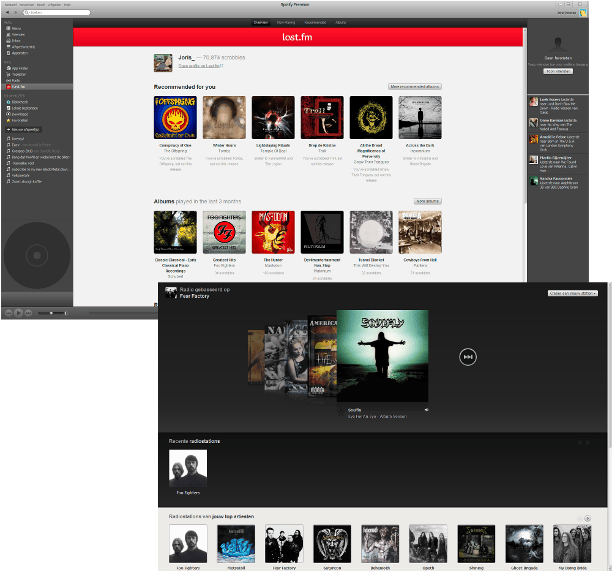
Task: Click the Spotify search input field
Action: click(57, 12)
